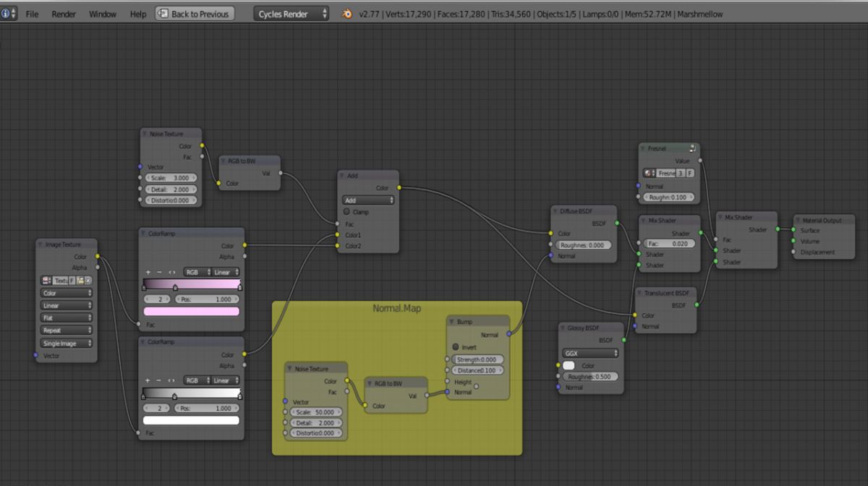Viewport: 868px width, 486px height.
Task: Toggle the Invert checkbox in Bump node
Action: click(455, 347)
